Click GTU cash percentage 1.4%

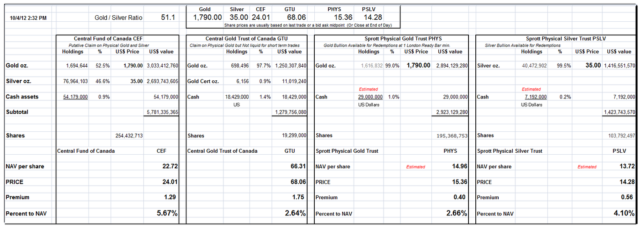point(265,97)
